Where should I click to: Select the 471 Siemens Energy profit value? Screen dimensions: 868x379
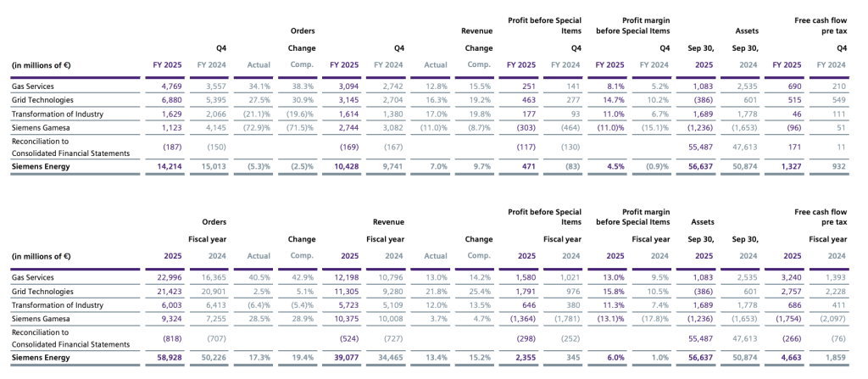(527, 168)
